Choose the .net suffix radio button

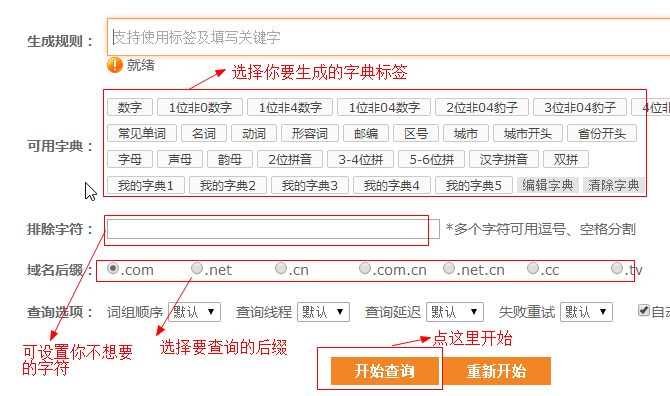pyautogui.click(x=197, y=268)
